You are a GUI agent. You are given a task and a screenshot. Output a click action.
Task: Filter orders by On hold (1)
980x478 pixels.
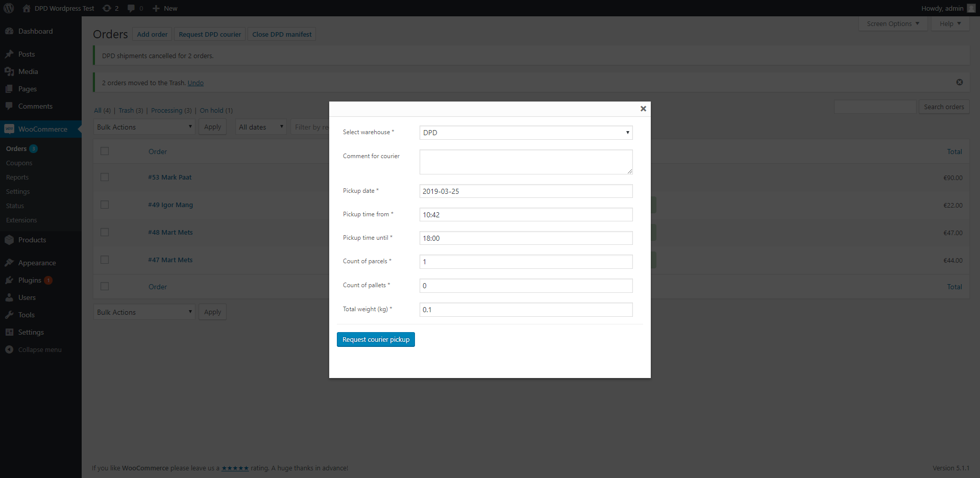pyautogui.click(x=216, y=110)
